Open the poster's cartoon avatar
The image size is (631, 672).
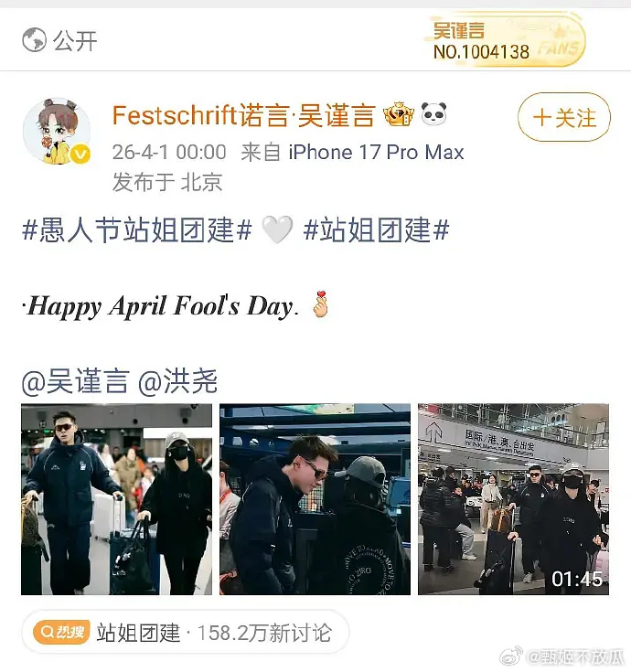(x=57, y=132)
